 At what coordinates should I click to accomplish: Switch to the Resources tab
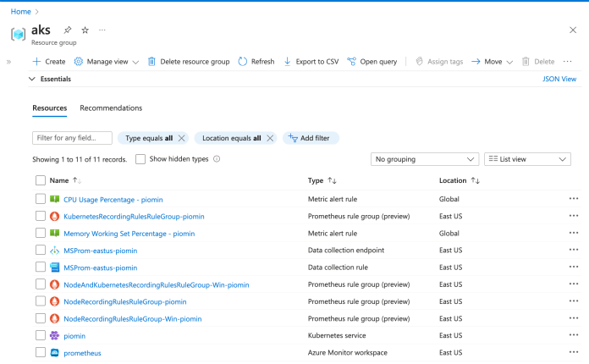coord(50,108)
